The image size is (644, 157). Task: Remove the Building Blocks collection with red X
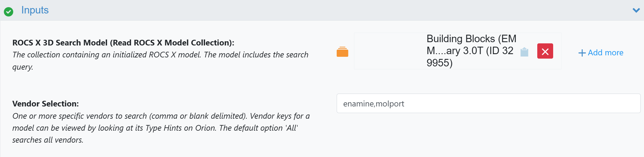[545, 51]
